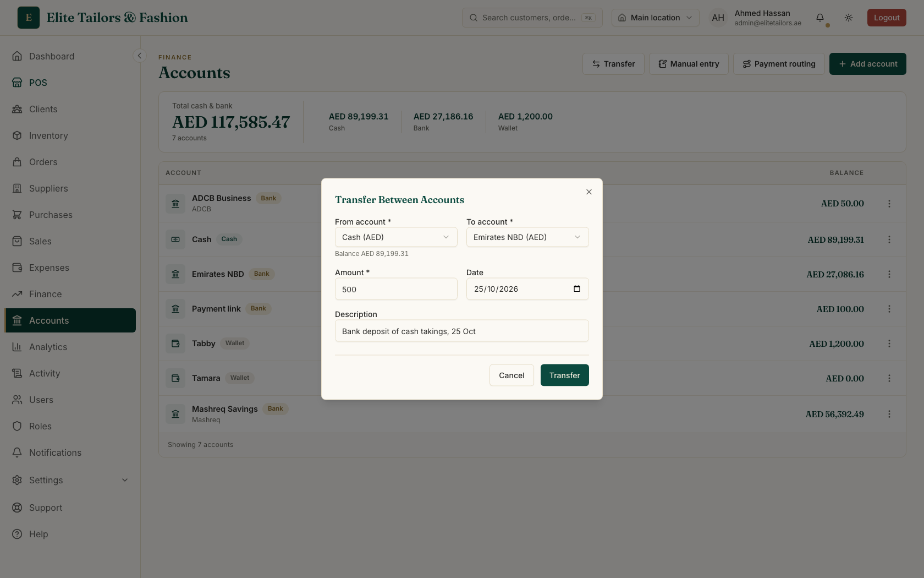The image size is (924, 578).
Task: Collapse the sidebar with the chevron
Action: click(140, 56)
